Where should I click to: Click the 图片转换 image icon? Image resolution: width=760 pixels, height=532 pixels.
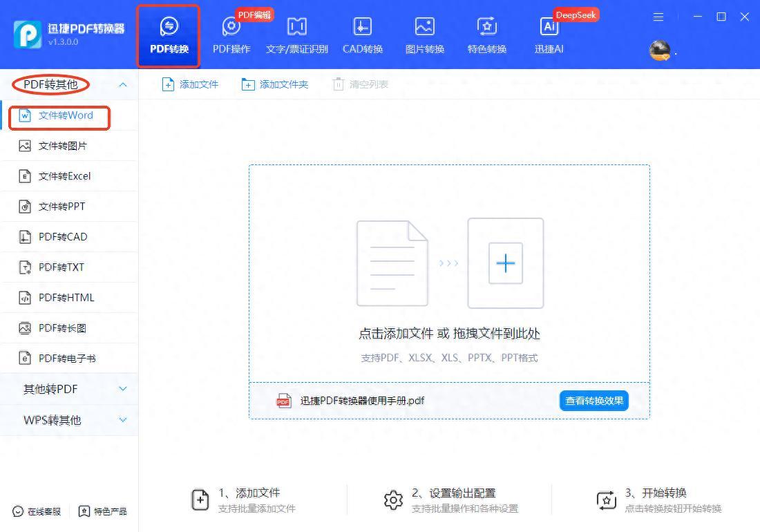tap(424, 28)
